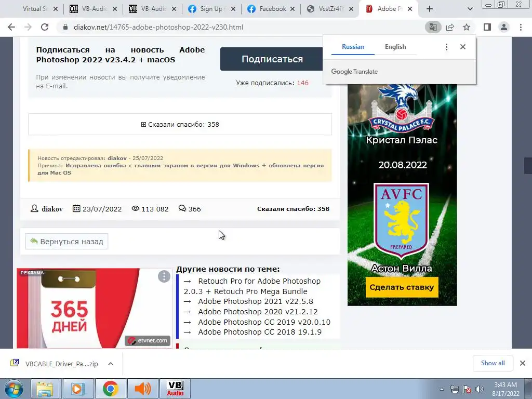Image resolution: width=532 pixels, height=399 pixels.
Task: Click the Подписаться subscribe button
Action: [x=272, y=59]
